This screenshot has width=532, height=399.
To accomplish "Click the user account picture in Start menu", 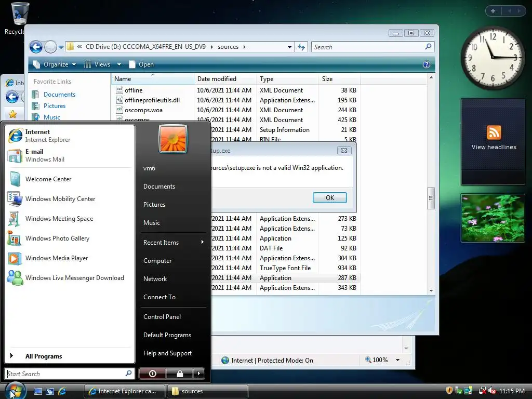I will point(172,139).
